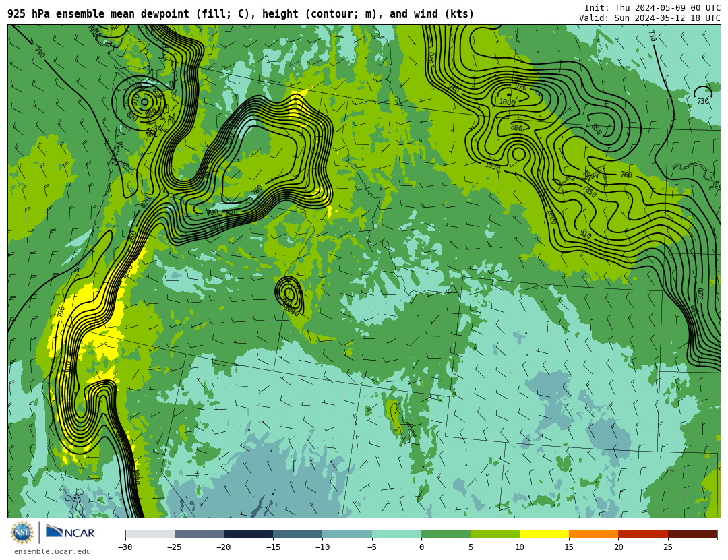
Task: Pick the dark brown colorbar segment above 25
Action: (692, 534)
